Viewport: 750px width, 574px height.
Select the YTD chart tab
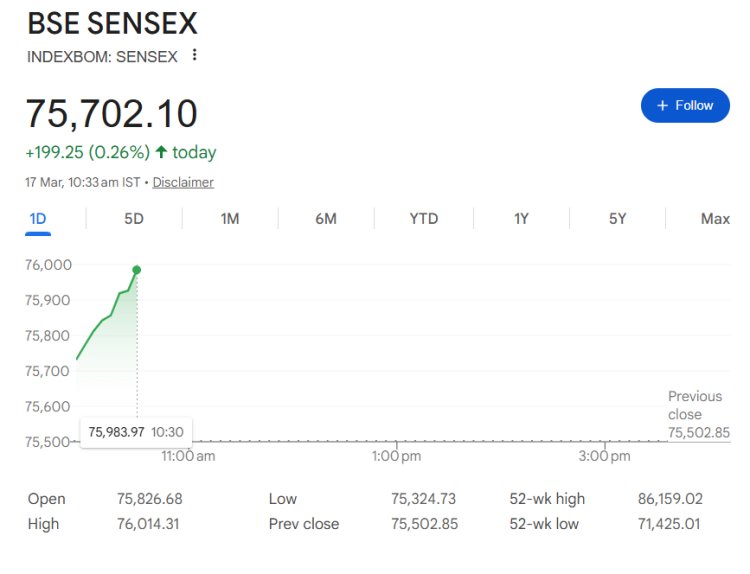tap(423, 219)
